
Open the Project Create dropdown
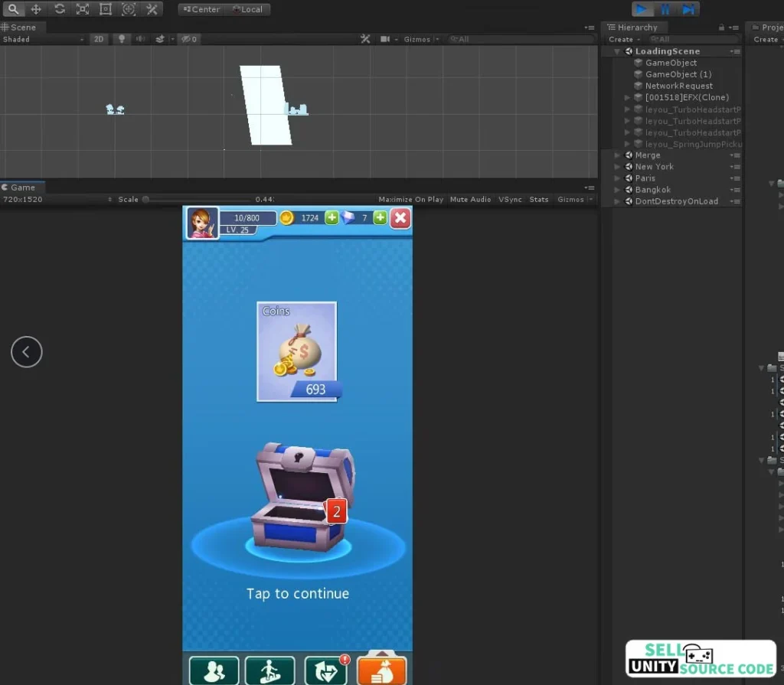(x=766, y=39)
